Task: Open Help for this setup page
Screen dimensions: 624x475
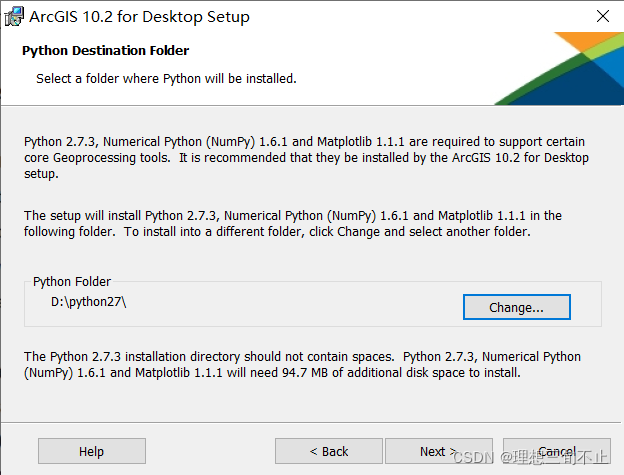Action: (92, 451)
